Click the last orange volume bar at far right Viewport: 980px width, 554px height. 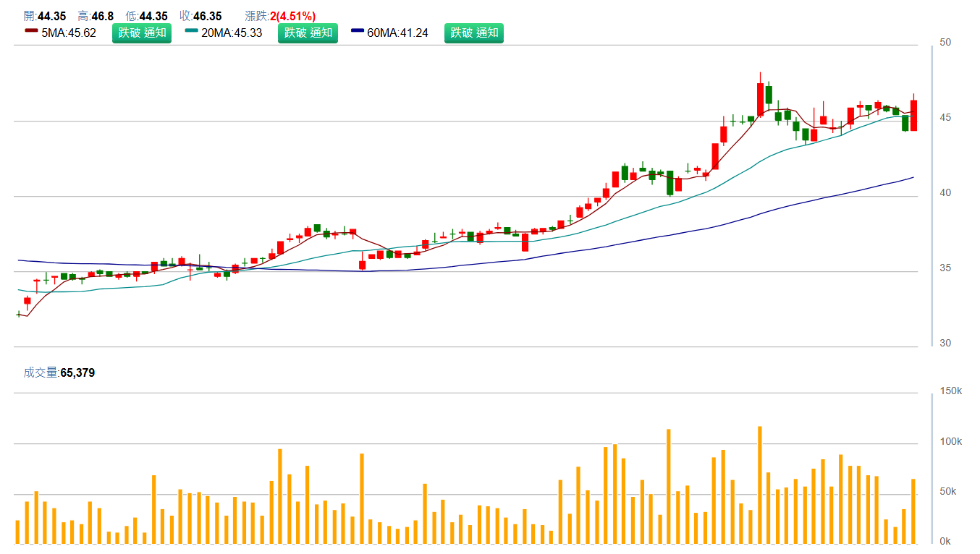coord(913,511)
